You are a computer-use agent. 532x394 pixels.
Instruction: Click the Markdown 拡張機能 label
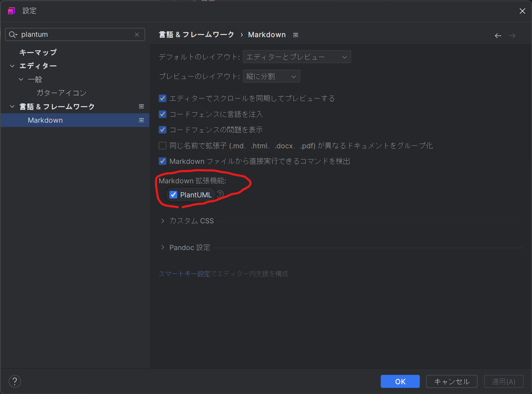(192, 181)
